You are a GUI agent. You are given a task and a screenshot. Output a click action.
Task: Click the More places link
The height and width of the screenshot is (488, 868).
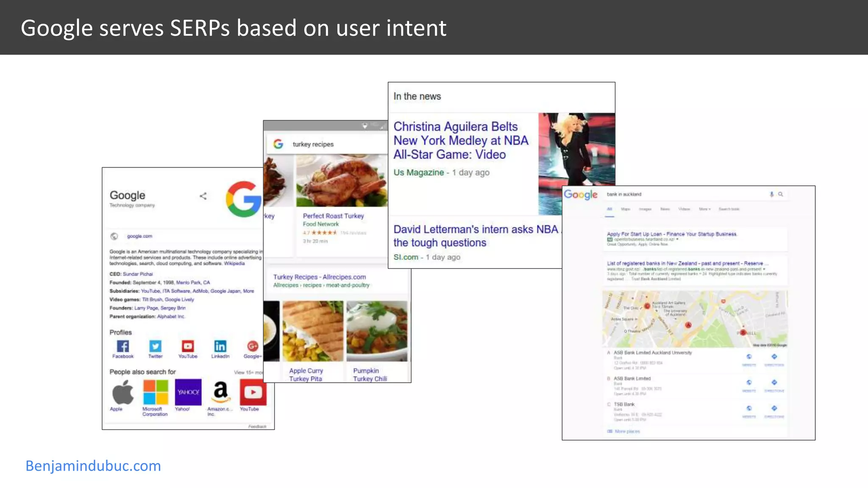pyautogui.click(x=627, y=431)
